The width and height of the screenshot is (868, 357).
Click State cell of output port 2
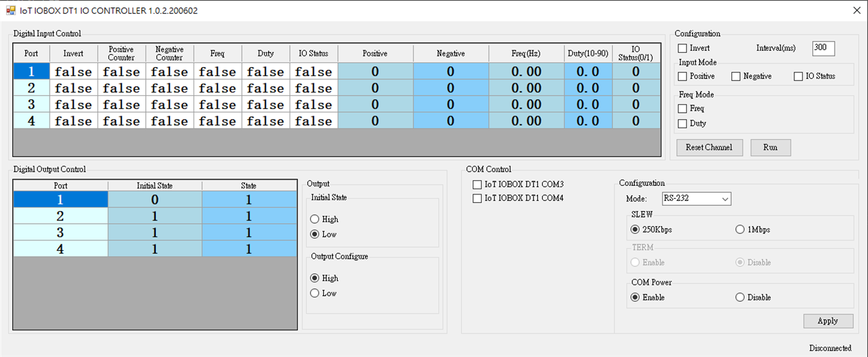tap(249, 216)
